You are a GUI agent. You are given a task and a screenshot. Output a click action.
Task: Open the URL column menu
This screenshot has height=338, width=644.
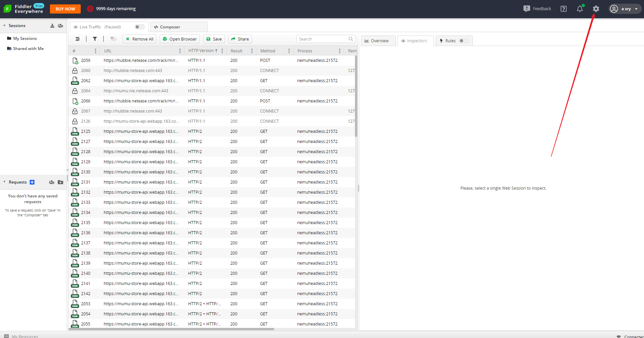(x=180, y=51)
